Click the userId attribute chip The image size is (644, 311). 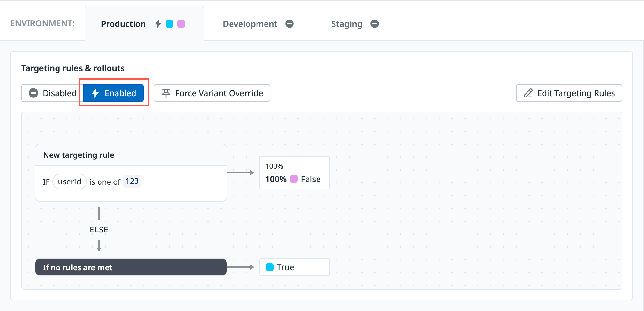pyautogui.click(x=70, y=181)
